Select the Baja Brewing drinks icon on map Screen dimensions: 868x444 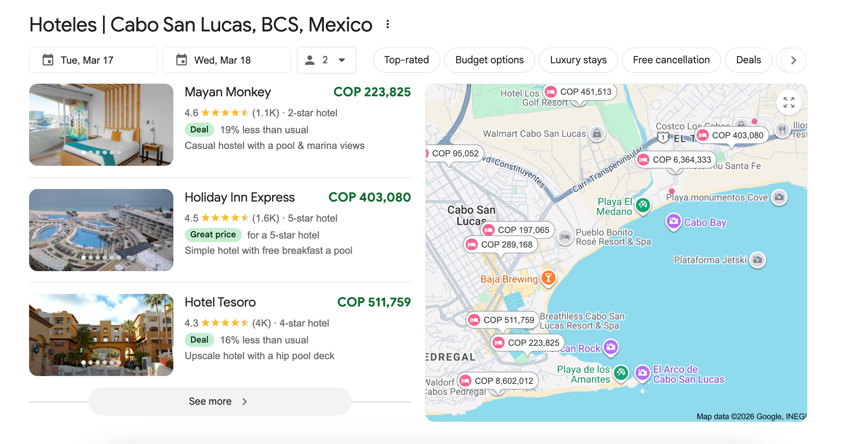(548, 279)
